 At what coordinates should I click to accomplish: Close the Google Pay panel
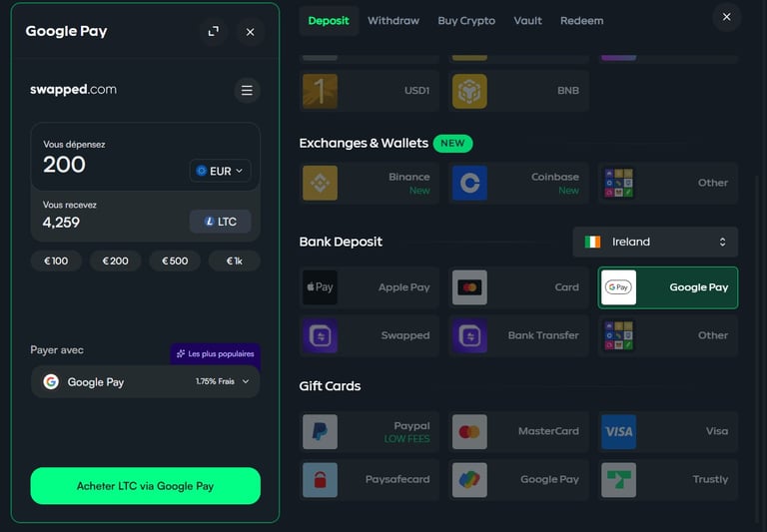(x=250, y=32)
